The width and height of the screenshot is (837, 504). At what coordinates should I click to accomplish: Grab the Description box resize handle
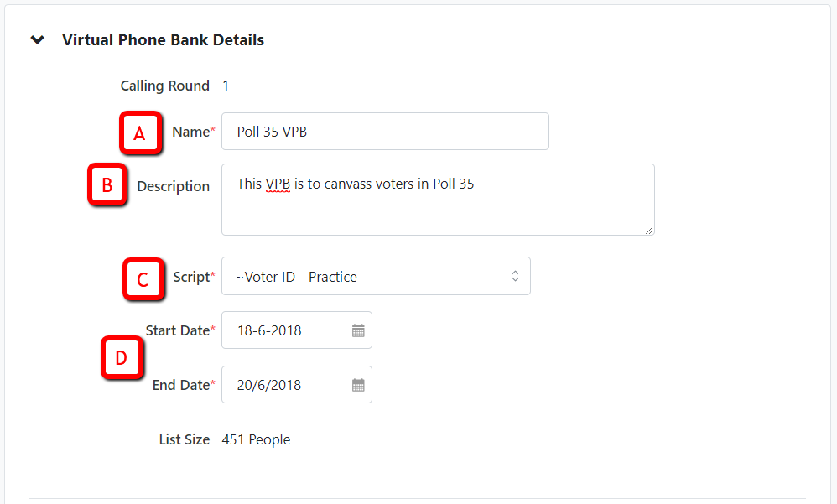[648, 230]
